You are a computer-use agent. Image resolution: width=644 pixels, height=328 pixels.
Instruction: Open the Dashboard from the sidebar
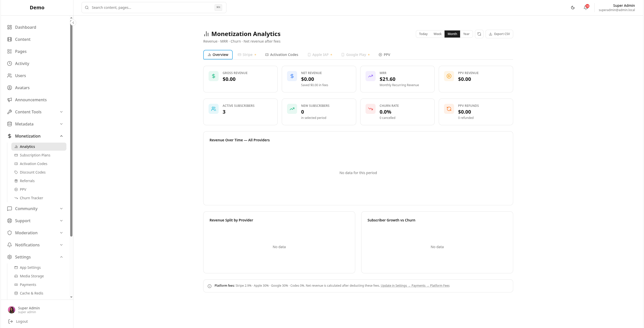click(x=25, y=27)
